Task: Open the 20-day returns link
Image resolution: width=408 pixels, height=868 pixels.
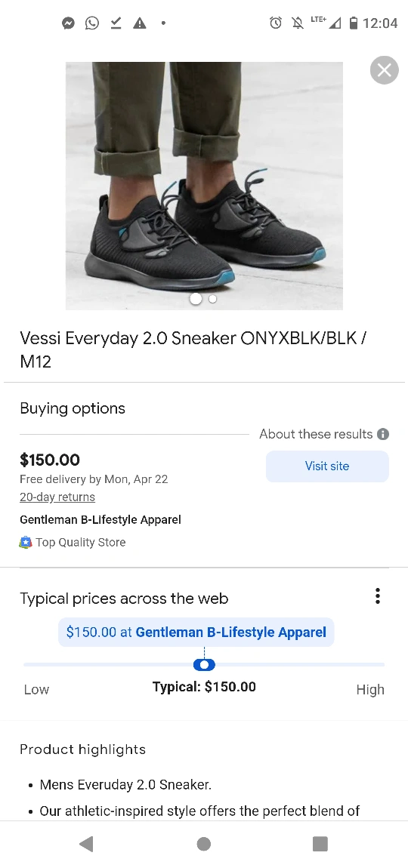Action: 57,497
